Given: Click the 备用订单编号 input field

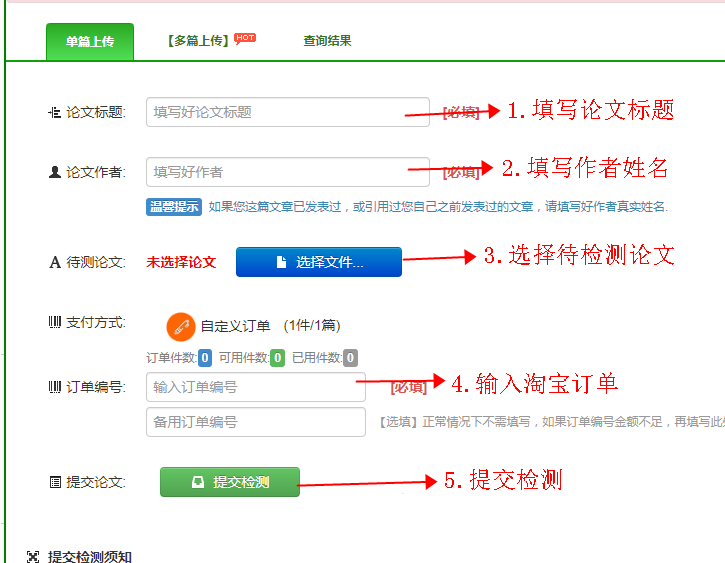Looking at the screenshot, I should [x=256, y=422].
